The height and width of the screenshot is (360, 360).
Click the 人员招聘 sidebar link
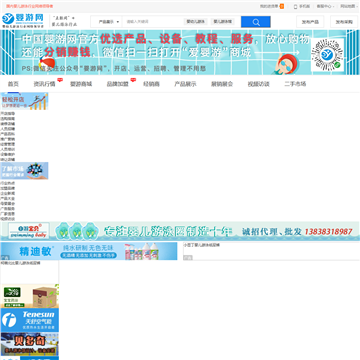[8, 129]
